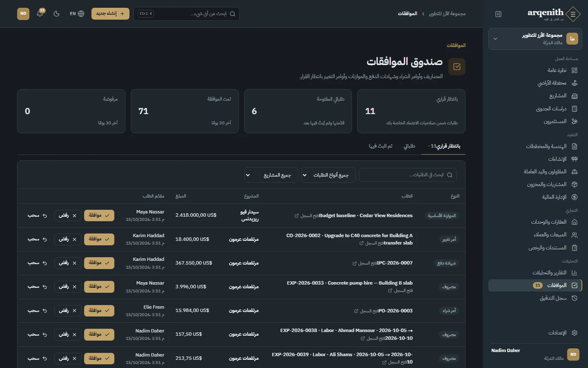Screen dimensions: 588x368
Task: Open التقارير والتحليلات reports
Action: pyautogui.click(x=535, y=273)
